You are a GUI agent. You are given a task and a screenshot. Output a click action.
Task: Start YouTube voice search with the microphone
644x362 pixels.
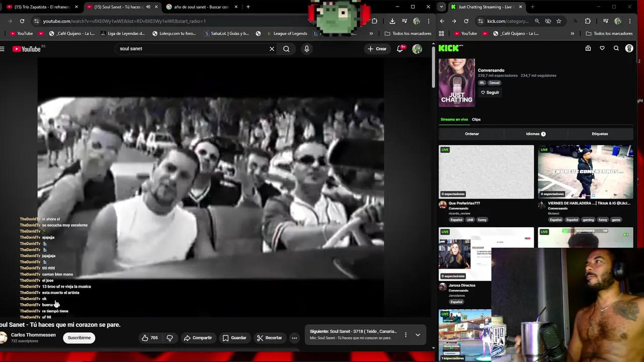click(x=306, y=49)
